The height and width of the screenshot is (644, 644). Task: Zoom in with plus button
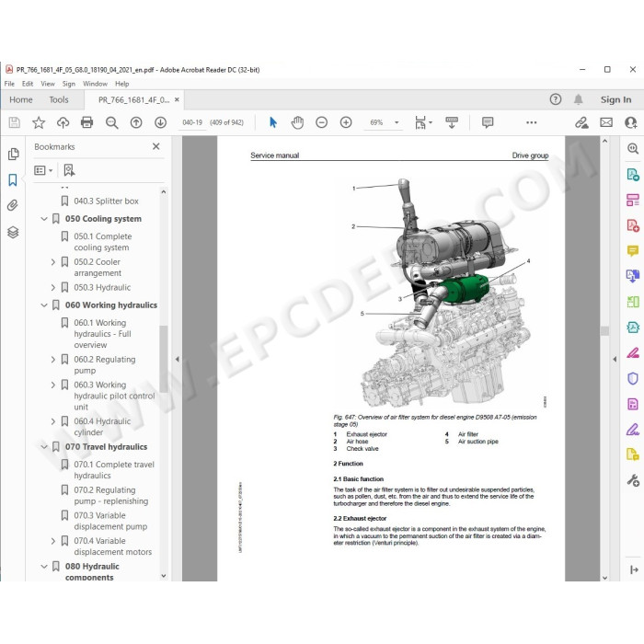346,122
